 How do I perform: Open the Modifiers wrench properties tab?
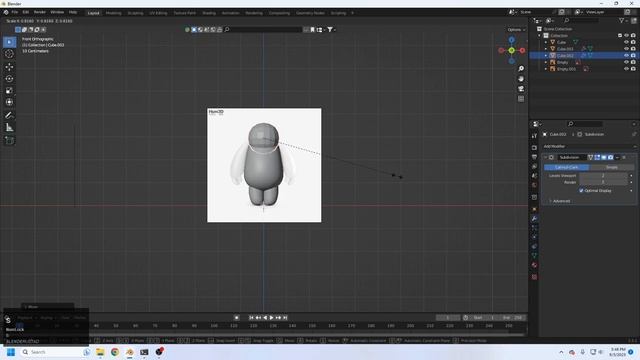tap(534, 218)
